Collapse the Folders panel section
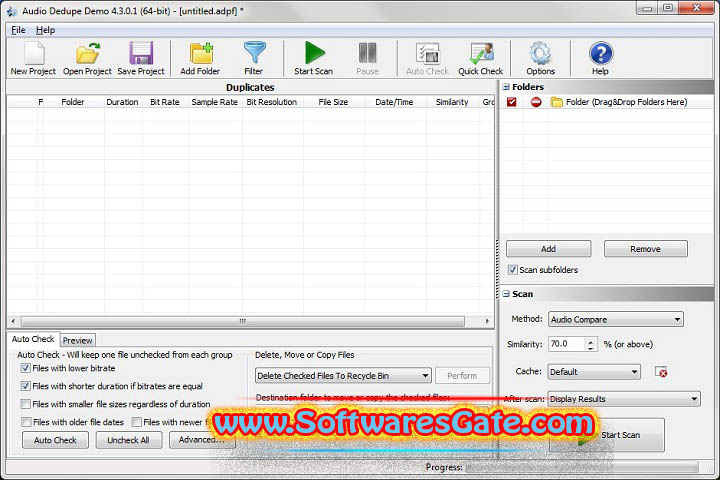This screenshot has height=480, width=720. (506, 87)
